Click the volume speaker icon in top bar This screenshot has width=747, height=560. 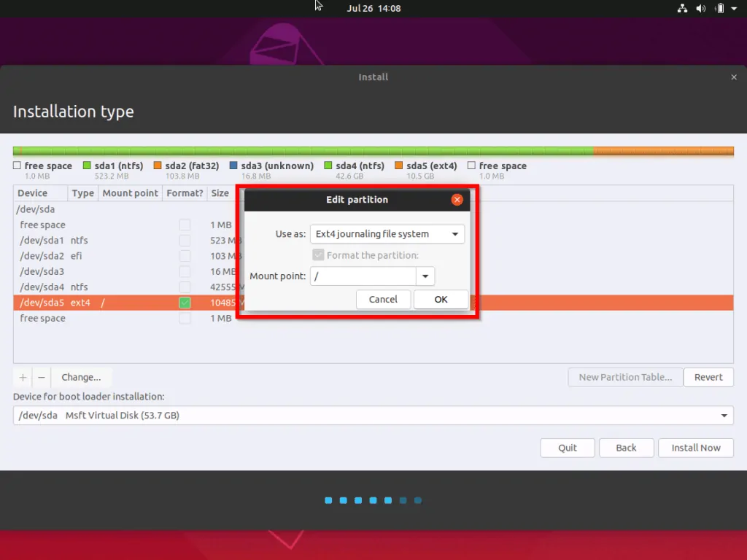[701, 8]
